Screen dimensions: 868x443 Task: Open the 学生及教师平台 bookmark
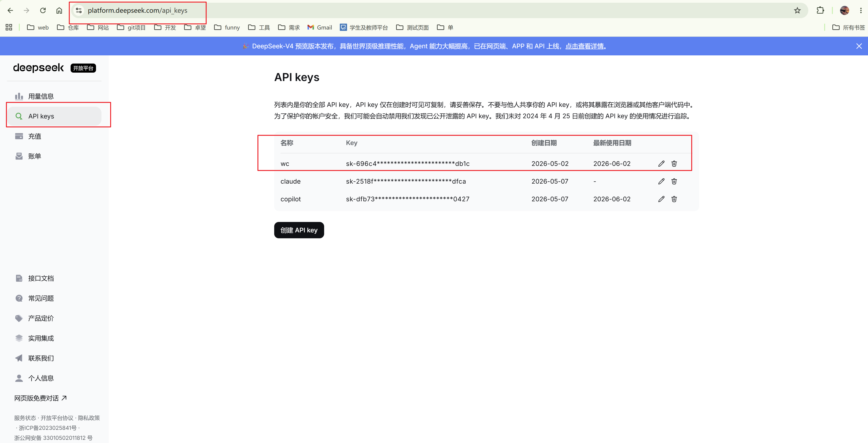(x=364, y=27)
